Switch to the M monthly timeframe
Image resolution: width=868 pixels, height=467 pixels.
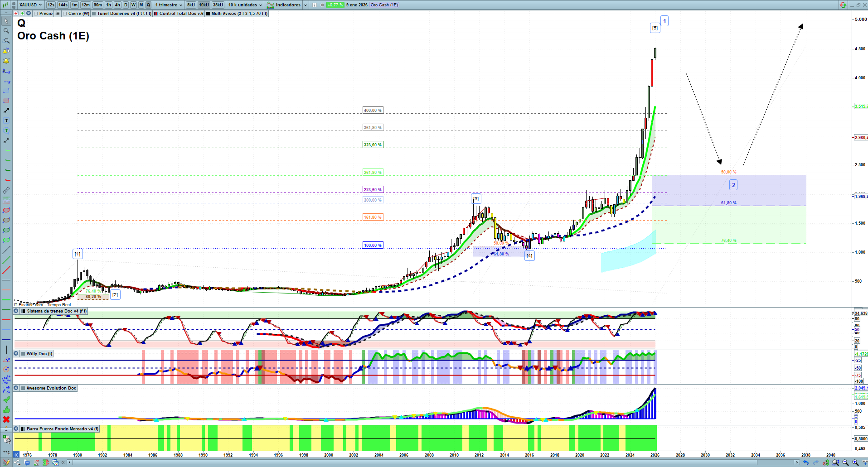point(141,5)
